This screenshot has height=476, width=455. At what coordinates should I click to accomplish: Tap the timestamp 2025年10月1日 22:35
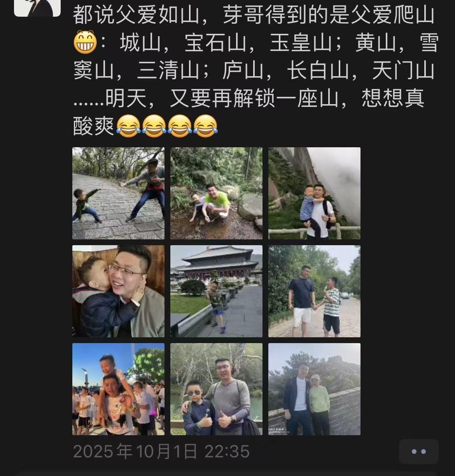161,452
